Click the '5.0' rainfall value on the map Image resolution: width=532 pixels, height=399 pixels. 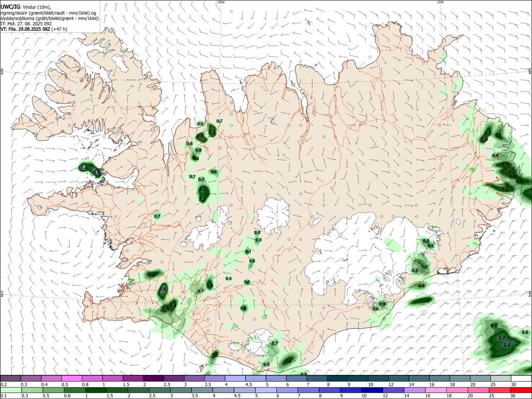click(96, 172)
